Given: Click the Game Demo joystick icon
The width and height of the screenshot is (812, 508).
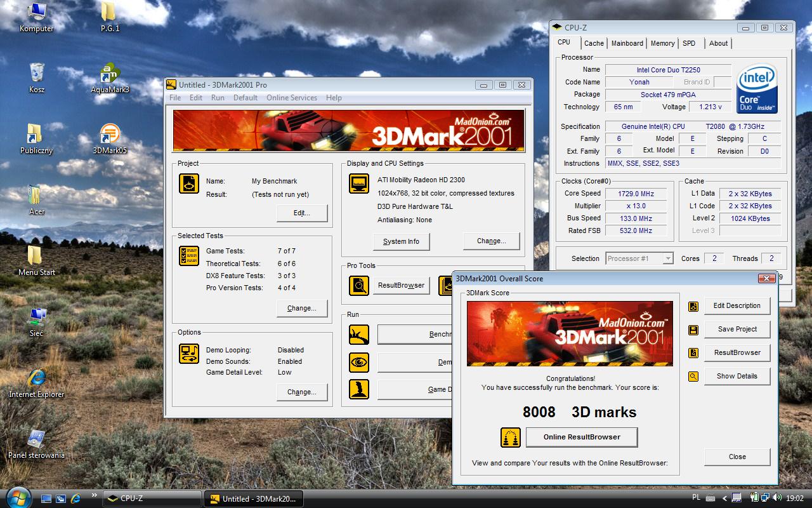Looking at the screenshot, I should (359, 389).
